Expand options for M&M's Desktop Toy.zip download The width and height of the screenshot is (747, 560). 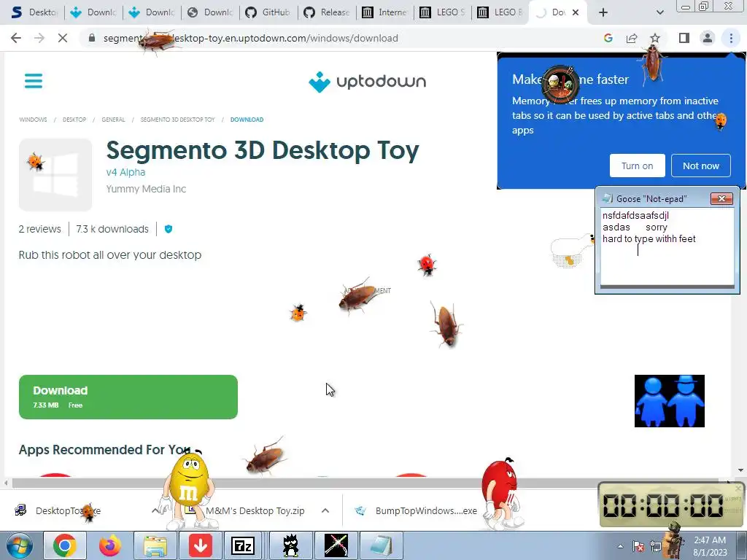coord(325,510)
